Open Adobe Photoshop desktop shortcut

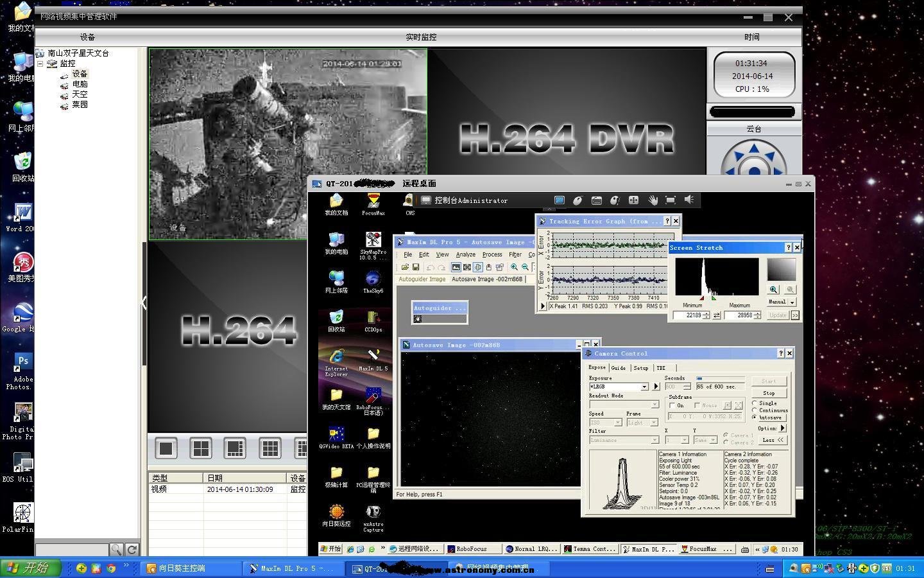[x=22, y=371]
